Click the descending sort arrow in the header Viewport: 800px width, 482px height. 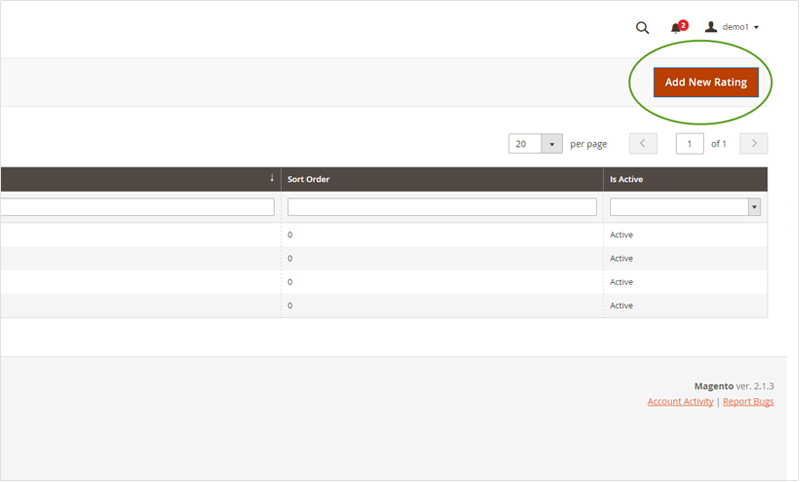(272, 178)
